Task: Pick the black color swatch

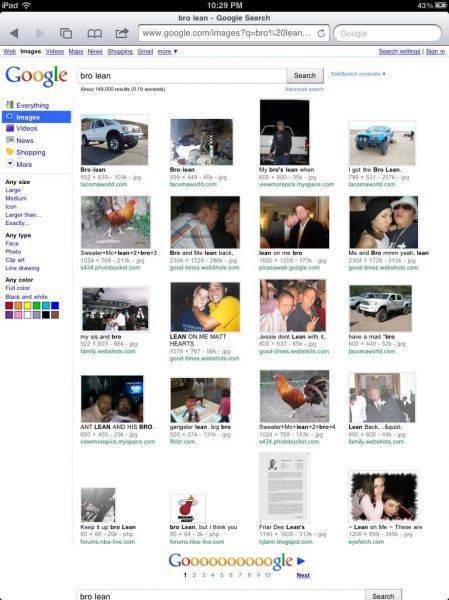Action: point(46,315)
